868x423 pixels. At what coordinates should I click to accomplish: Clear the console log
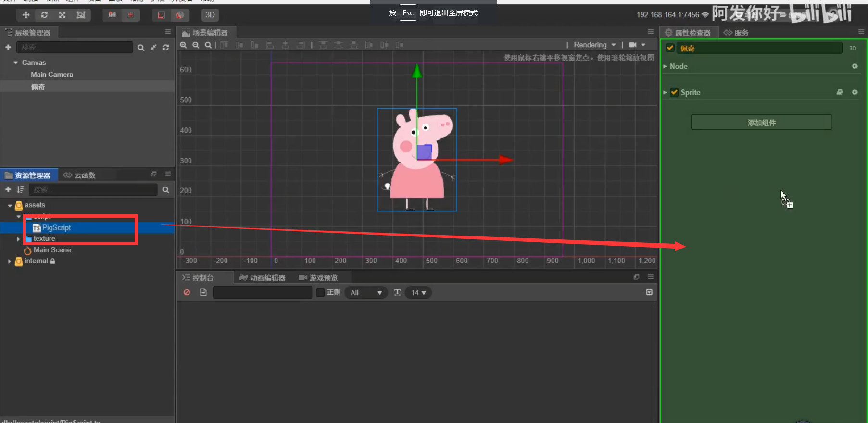(187, 292)
